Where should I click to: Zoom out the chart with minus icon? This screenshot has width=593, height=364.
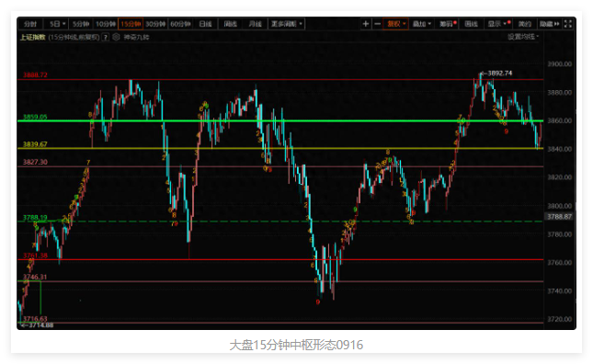(x=377, y=24)
